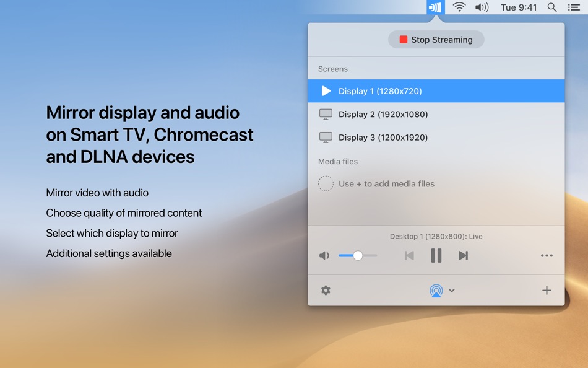The image size is (588, 368).
Task: Select Display 1 play icon in Screens list
Action: (x=326, y=90)
